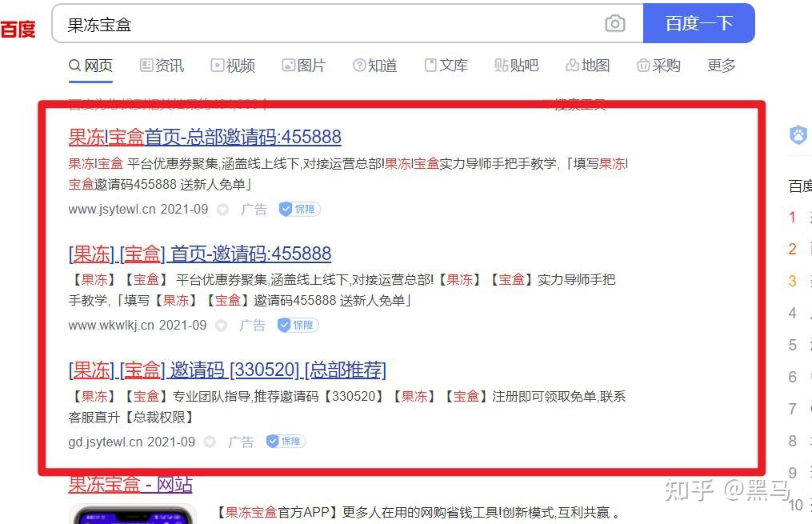The height and width of the screenshot is (524, 812).
Task: Click the gd.jsytewl.cn URL text
Action: point(106,442)
